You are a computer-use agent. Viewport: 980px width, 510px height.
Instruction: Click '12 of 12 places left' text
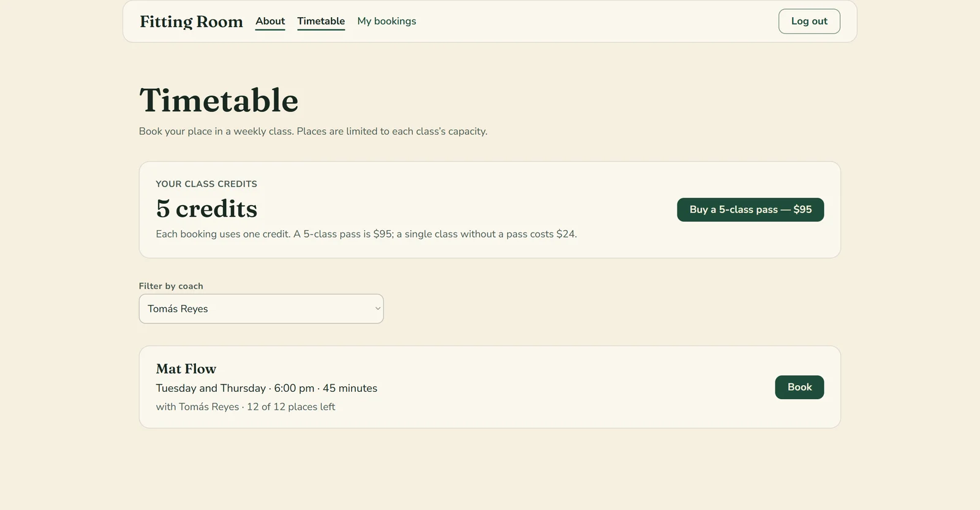tap(291, 407)
